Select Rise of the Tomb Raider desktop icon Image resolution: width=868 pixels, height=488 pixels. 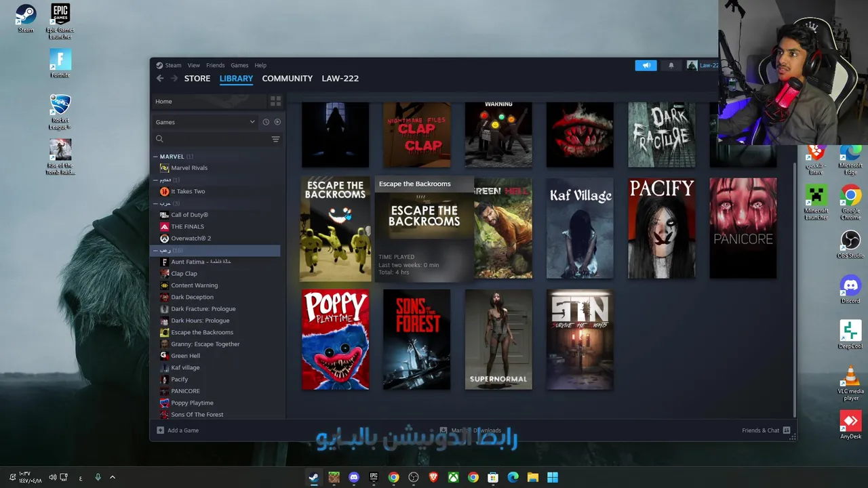click(60, 157)
